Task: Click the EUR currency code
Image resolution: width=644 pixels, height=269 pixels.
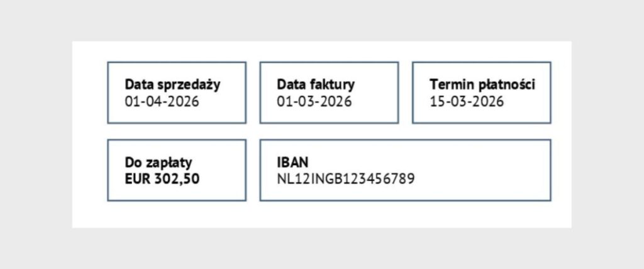Action: click(138, 178)
